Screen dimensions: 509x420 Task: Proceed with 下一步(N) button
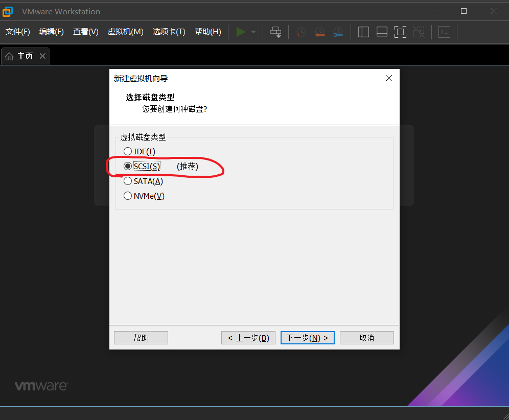point(308,338)
